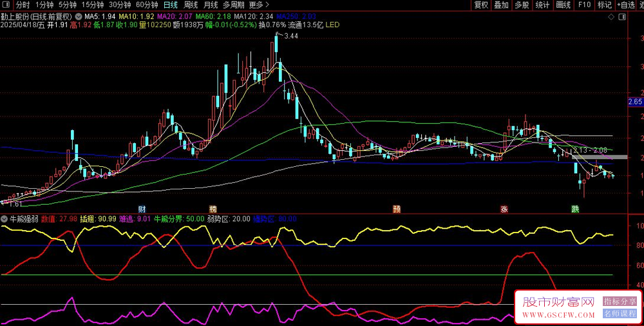
Task: Click the LED sector tag
Action: (x=333, y=24)
